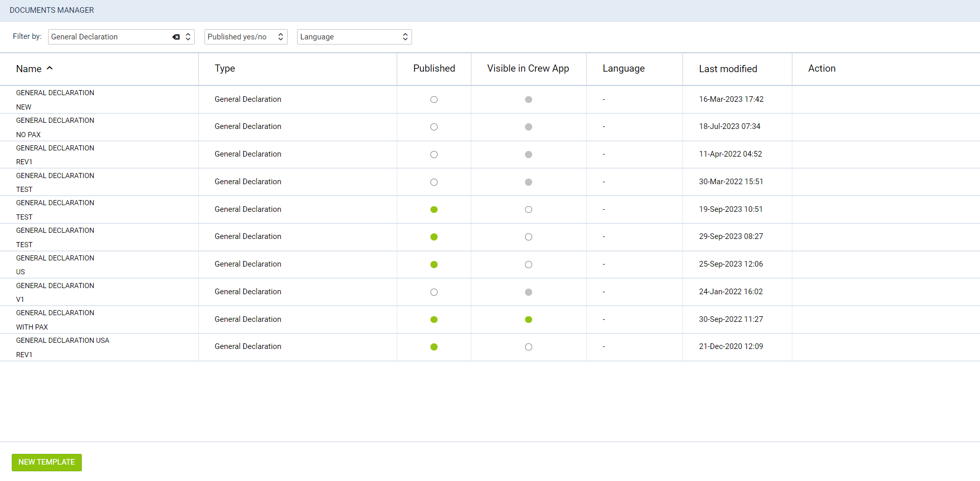Toggle Crew App visibility for GENERAL DECLARATION NEW
Screen dimensions: 980x481
[529, 100]
